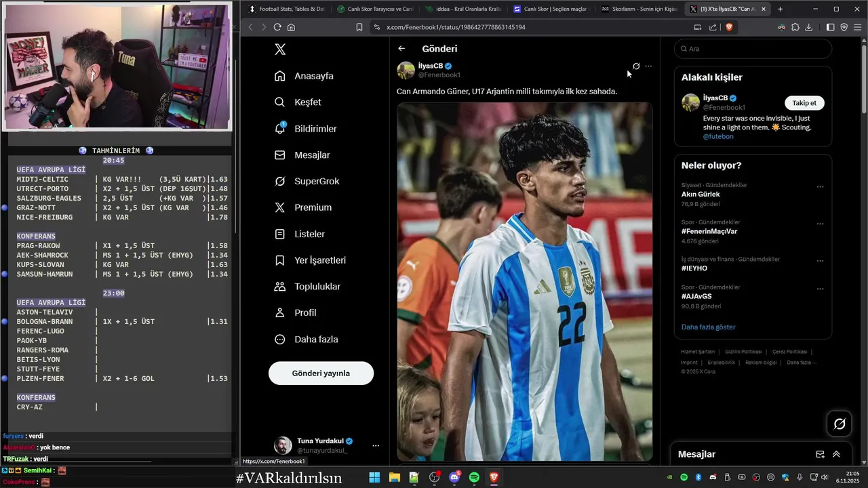Open Brave VPN shield icon

click(x=844, y=27)
